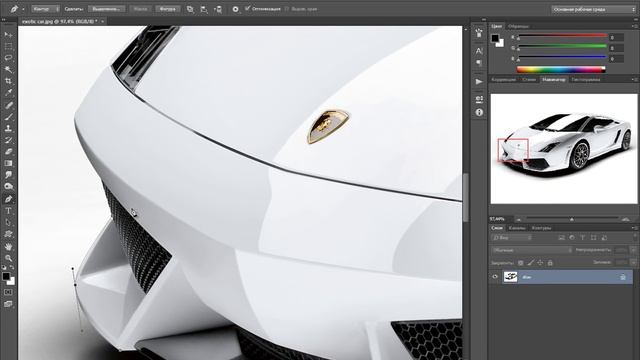Image resolution: width=640 pixels, height=360 pixels.
Task: Select the Rectangular Marquee tool
Action: click(x=8, y=47)
